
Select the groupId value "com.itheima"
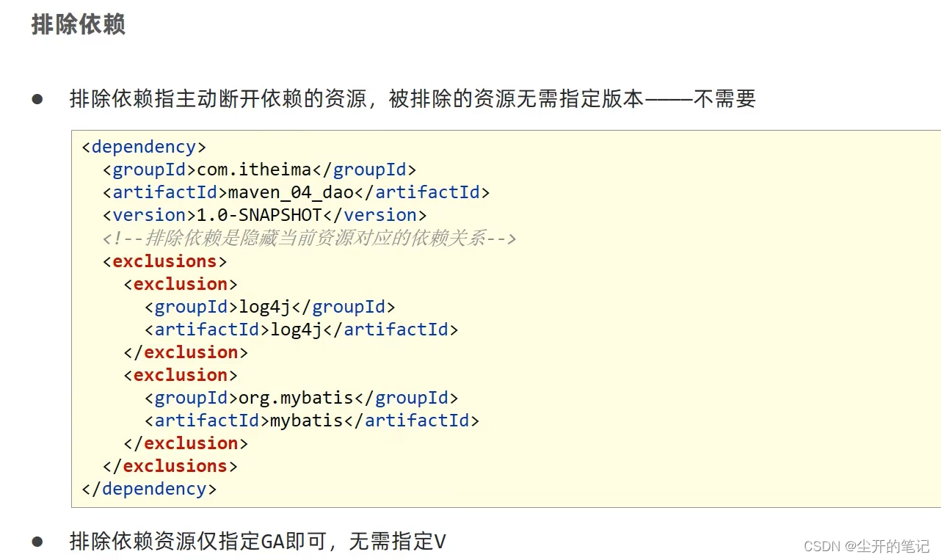point(254,170)
